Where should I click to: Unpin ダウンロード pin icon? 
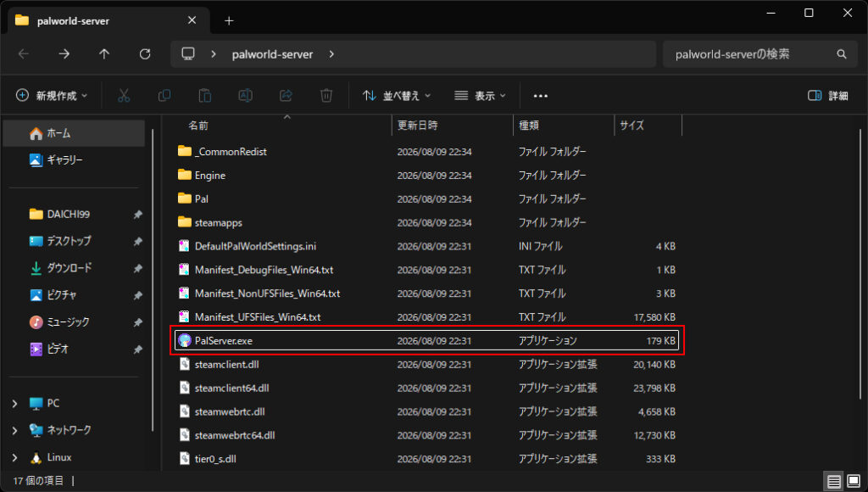[x=138, y=268]
